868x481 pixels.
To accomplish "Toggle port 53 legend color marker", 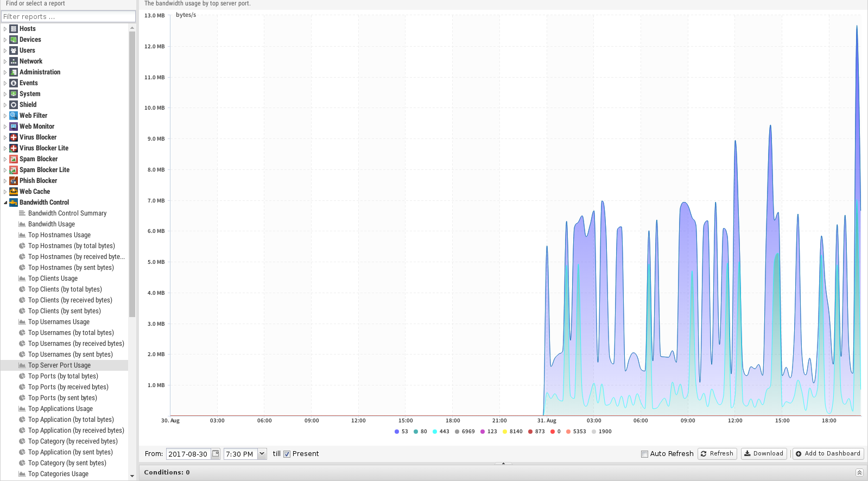I will pyautogui.click(x=397, y=432).
